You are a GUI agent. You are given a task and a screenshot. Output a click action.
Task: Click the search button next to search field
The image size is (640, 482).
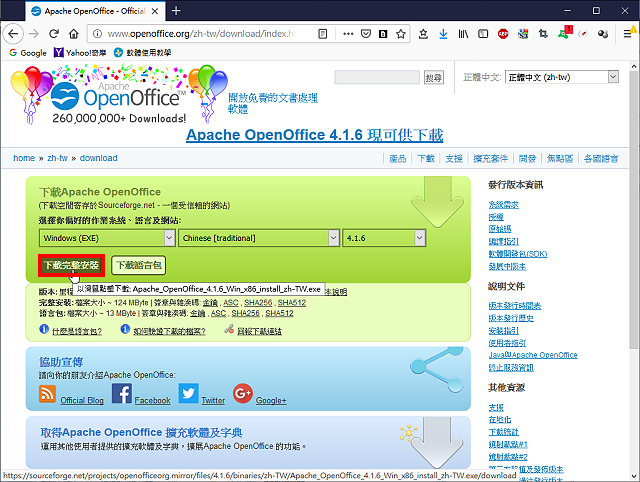point(433,77)
